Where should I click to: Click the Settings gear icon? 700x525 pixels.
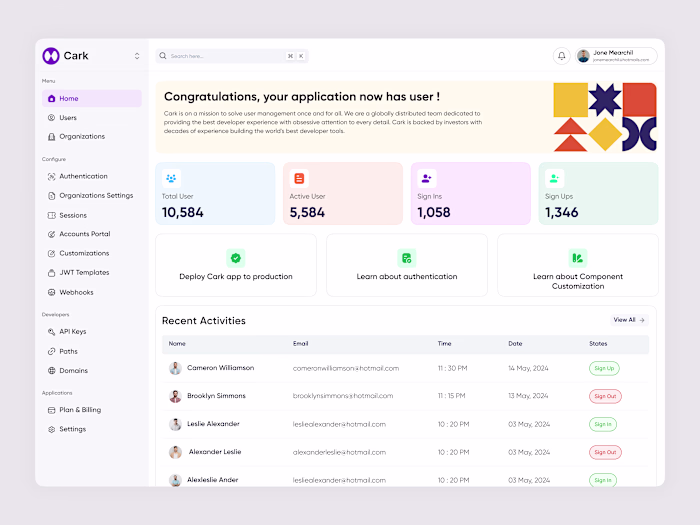pos(51,429)
